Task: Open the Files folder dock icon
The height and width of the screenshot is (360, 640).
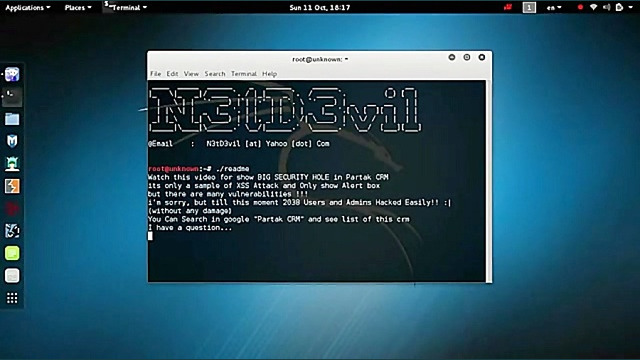Action: tap(12, 119)
